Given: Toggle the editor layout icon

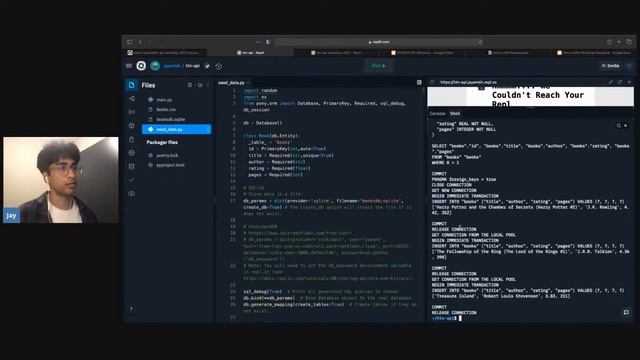Looking at the screenshot, I should click(x=419, y=82).
